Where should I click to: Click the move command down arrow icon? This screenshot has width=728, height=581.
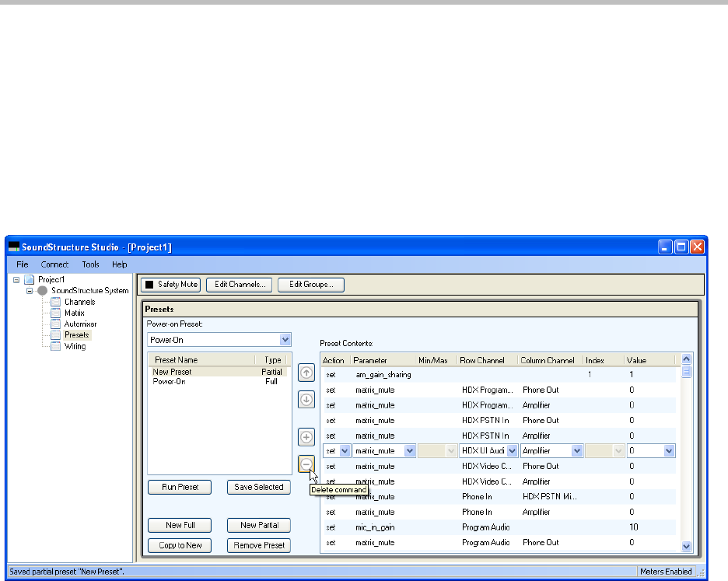(306, 400)
